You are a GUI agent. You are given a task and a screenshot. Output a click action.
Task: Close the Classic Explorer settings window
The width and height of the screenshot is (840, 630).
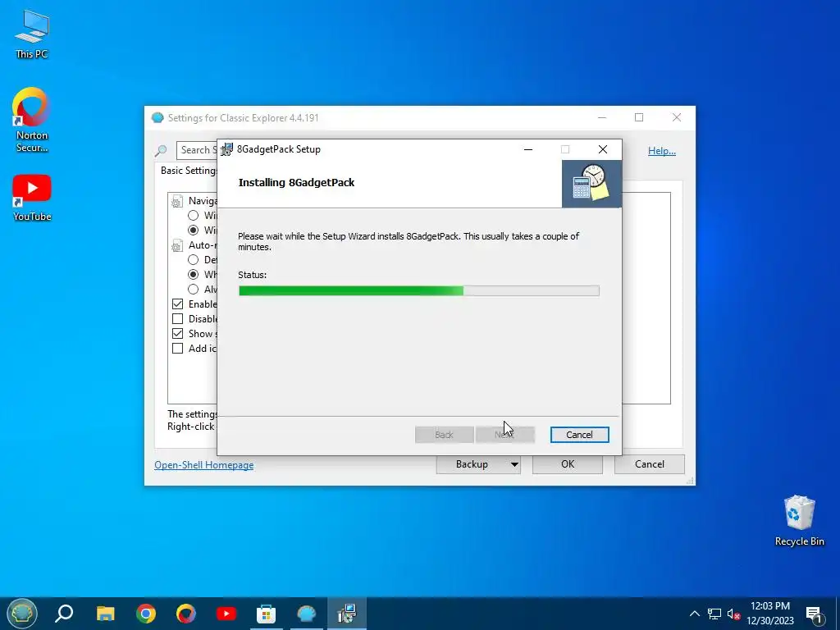click(677, 118)
